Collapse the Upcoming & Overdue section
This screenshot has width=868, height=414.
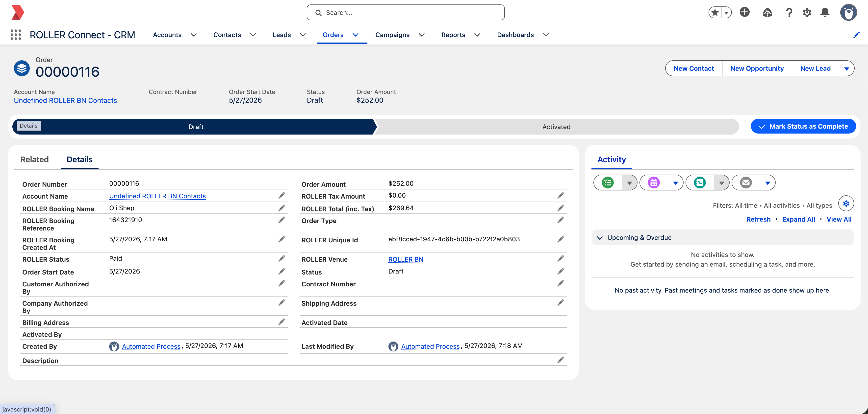(x=600, y=238)
